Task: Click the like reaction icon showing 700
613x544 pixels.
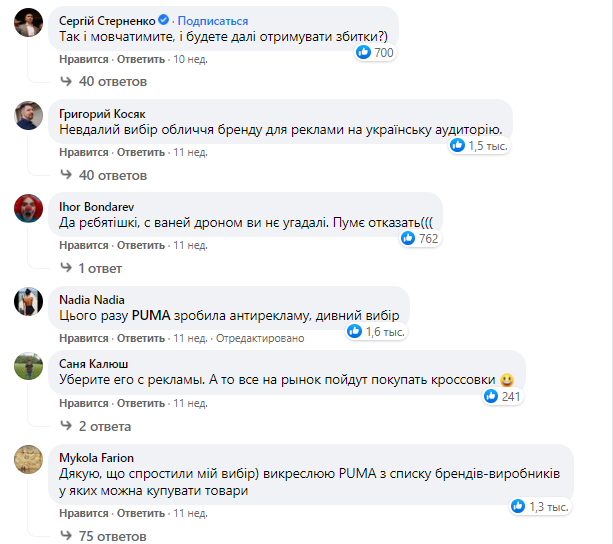Action: pos(363,52)
